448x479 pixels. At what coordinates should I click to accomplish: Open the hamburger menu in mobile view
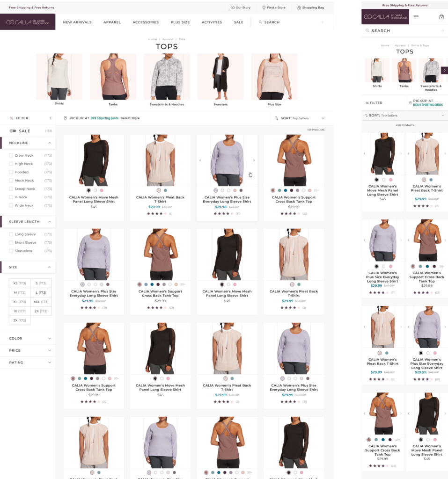(x=416, y=17)
